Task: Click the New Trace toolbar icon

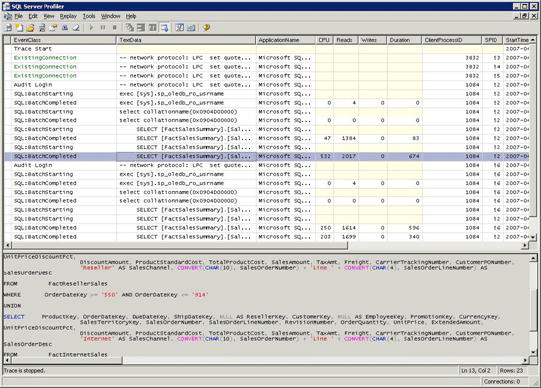Action: (8, 28)
